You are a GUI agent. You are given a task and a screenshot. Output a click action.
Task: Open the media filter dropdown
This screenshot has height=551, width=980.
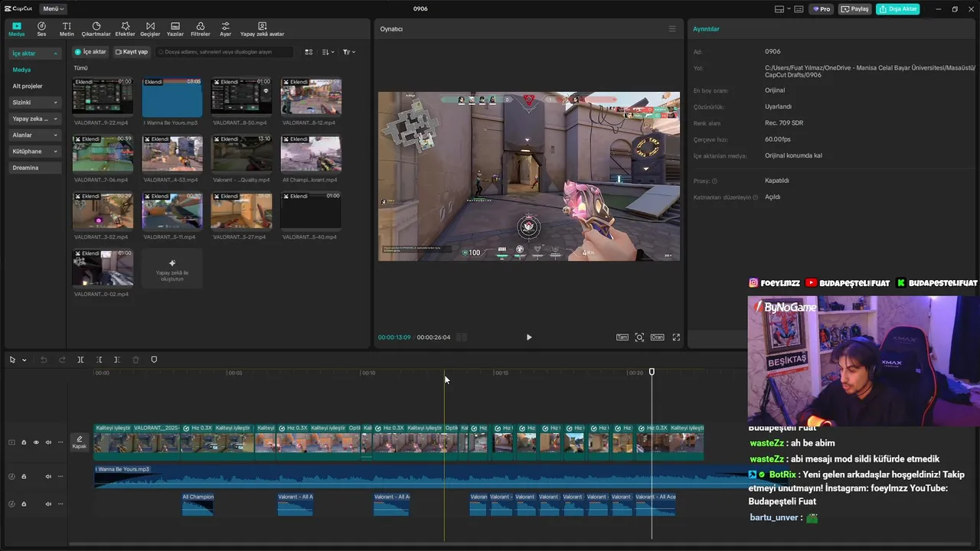tap(348, 52)
